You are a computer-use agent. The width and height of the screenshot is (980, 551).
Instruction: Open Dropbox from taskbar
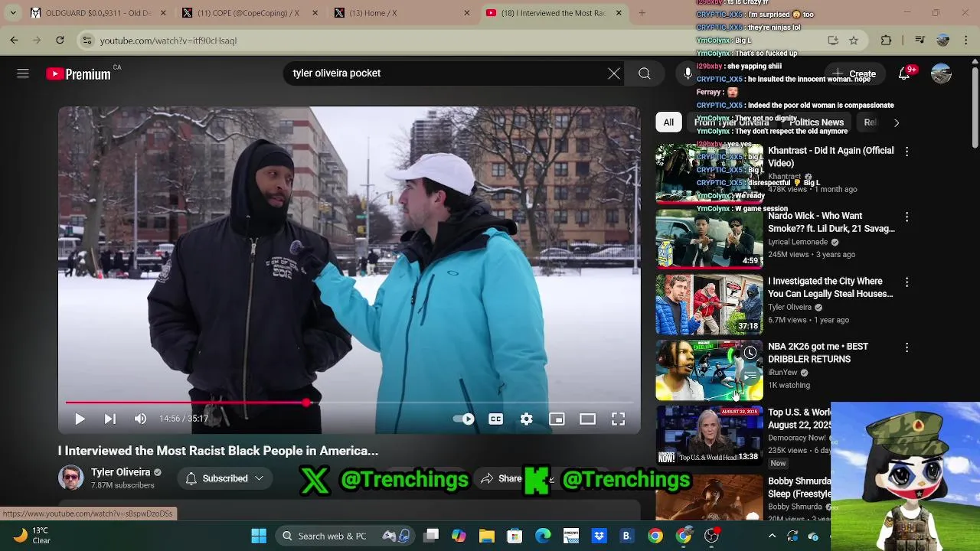(599, 536)
